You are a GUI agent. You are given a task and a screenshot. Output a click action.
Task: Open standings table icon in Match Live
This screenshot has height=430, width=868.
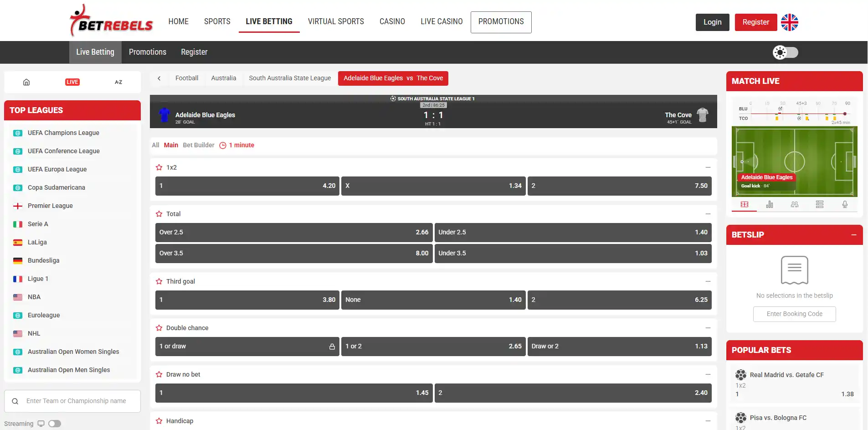pos(820,204)
